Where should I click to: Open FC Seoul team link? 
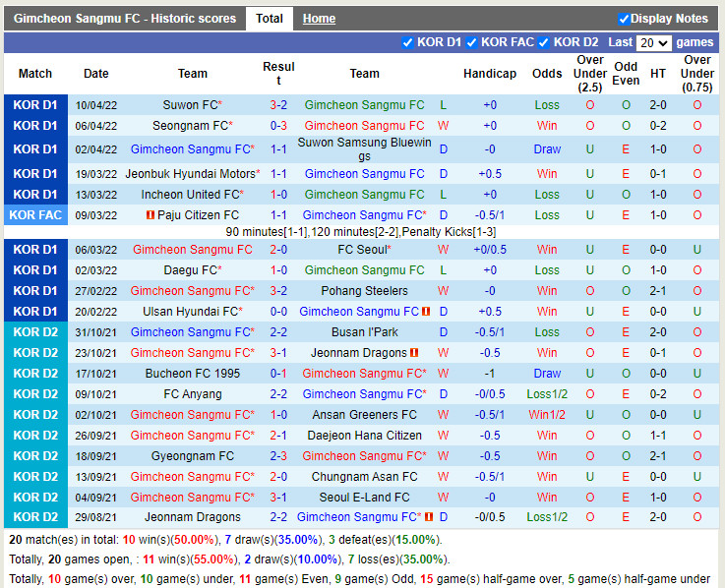click(x=362, y=250)
